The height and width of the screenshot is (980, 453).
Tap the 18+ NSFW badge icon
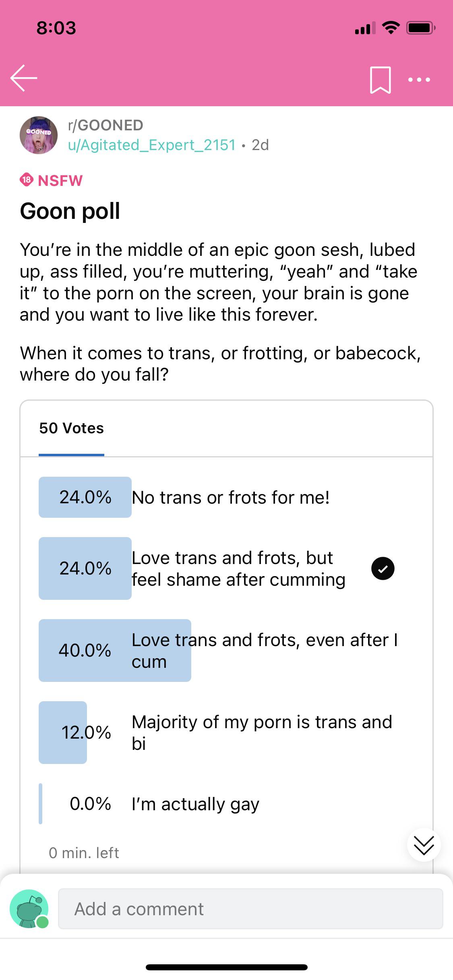[26, 181]
